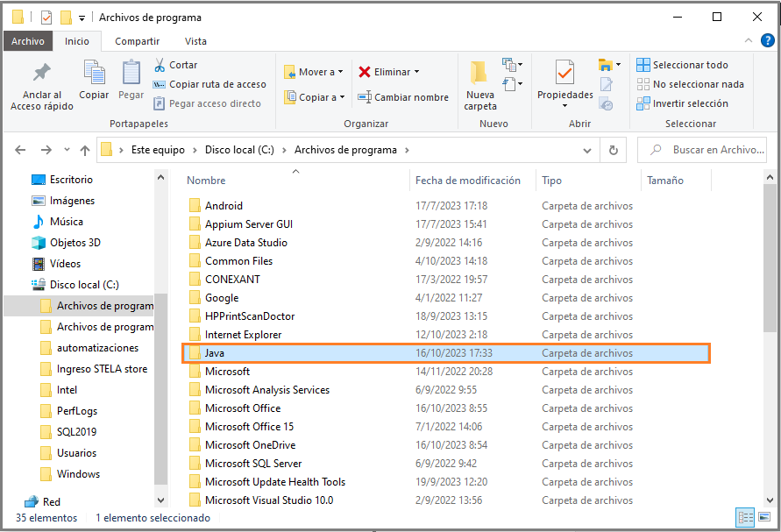Click Disco local (C:) in the address bar
Image resolution: width=781 pixels, height=532 pixels.
tap(239, 150)
